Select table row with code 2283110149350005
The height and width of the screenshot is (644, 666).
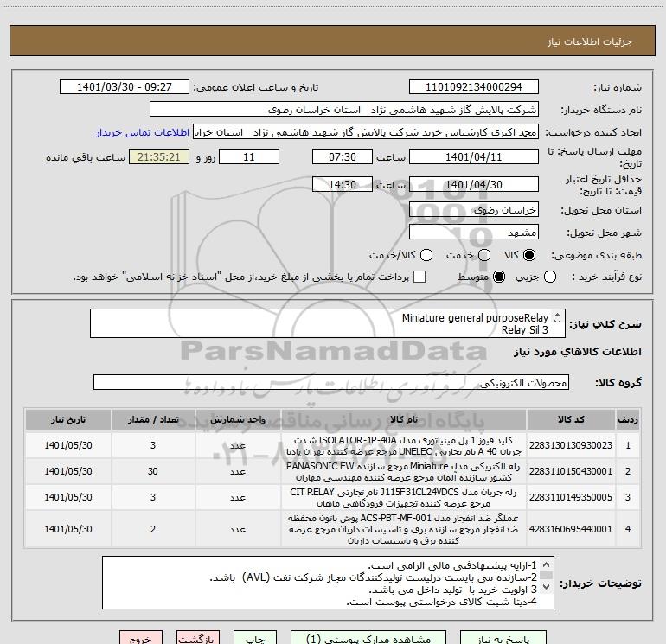click(x=332, y=498)
